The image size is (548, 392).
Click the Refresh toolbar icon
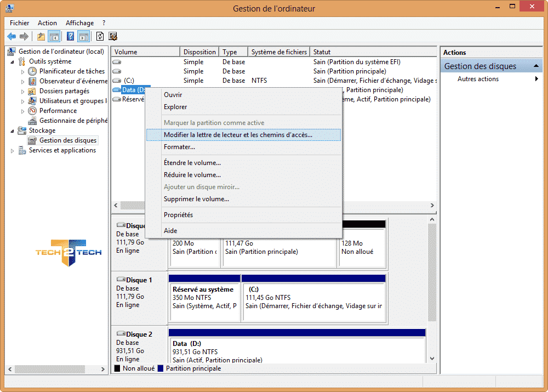tap(100, 37)
